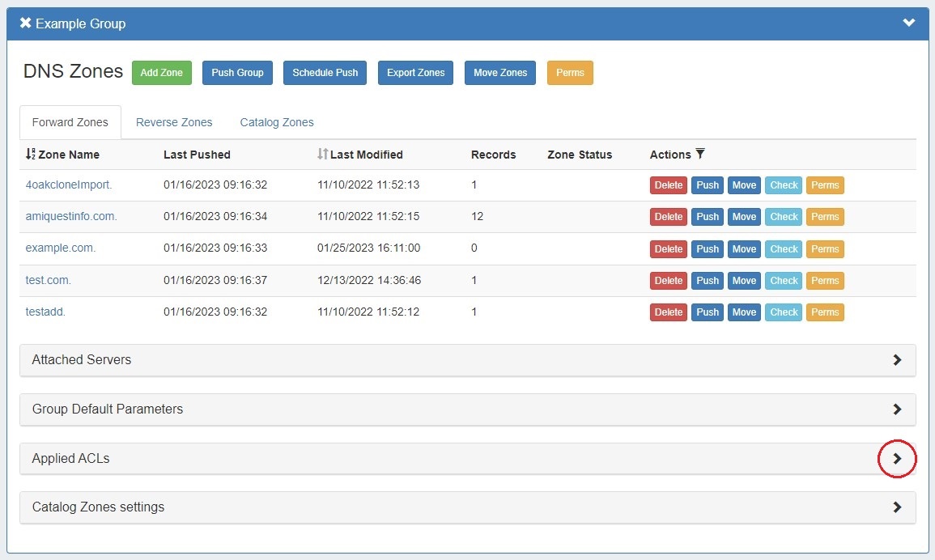935x560 pixels.
Task: Expand the Applied ACLs section
Action: [x=896, y=459]
